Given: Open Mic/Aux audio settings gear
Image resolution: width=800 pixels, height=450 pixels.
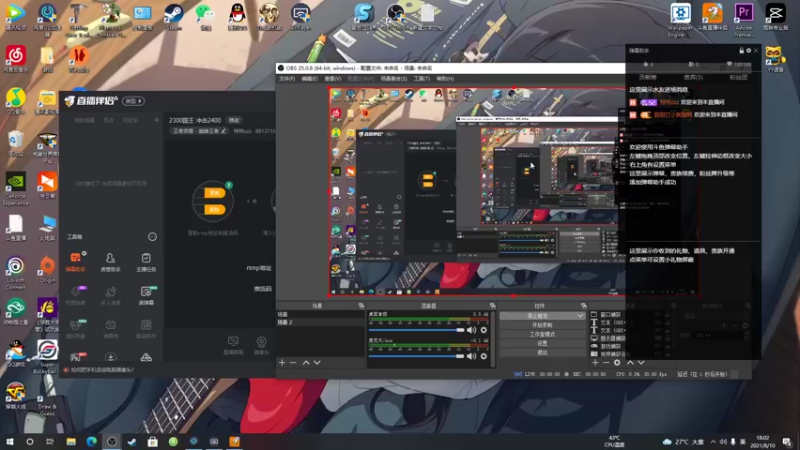Looking at the screenshot, I should (484, 356).
